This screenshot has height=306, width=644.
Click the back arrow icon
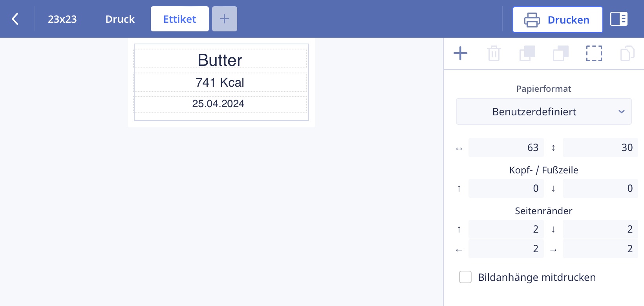tap(15, 19)
